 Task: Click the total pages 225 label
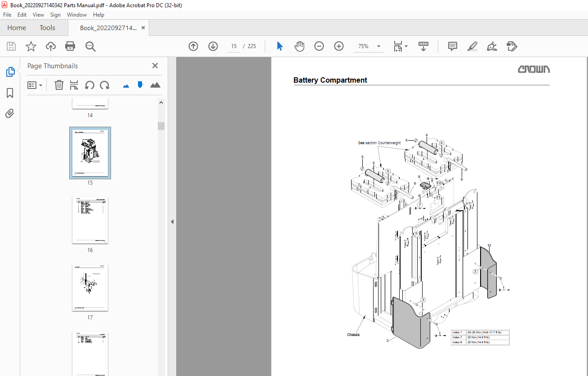(252, 46)
